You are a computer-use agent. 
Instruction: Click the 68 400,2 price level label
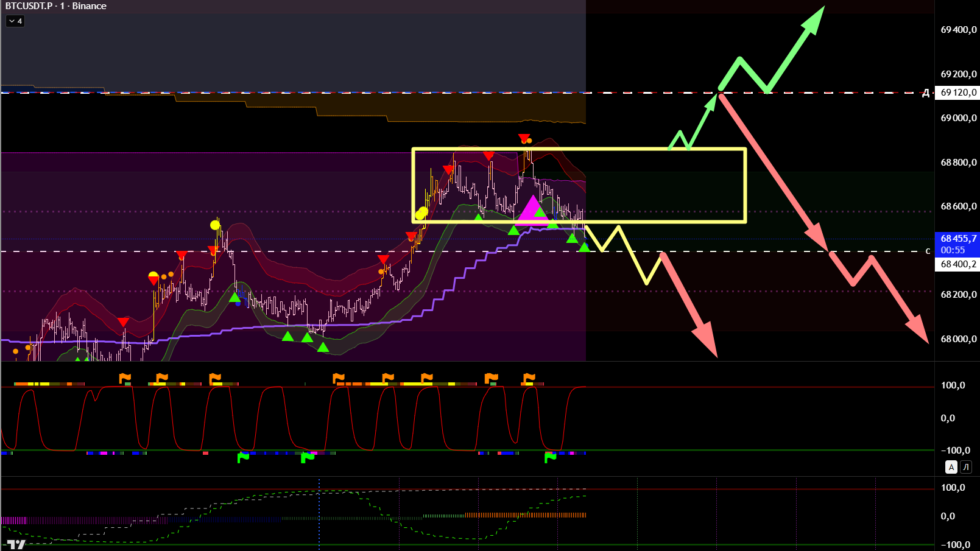coord(958,264)
